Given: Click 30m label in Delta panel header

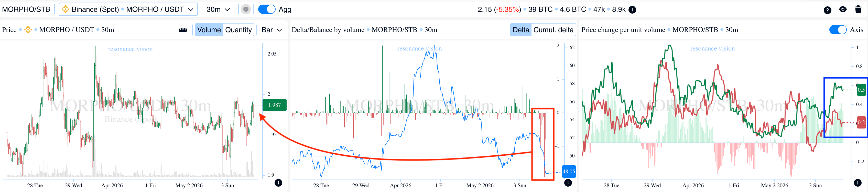Looking at the screenshot, I should pos(431,30).
